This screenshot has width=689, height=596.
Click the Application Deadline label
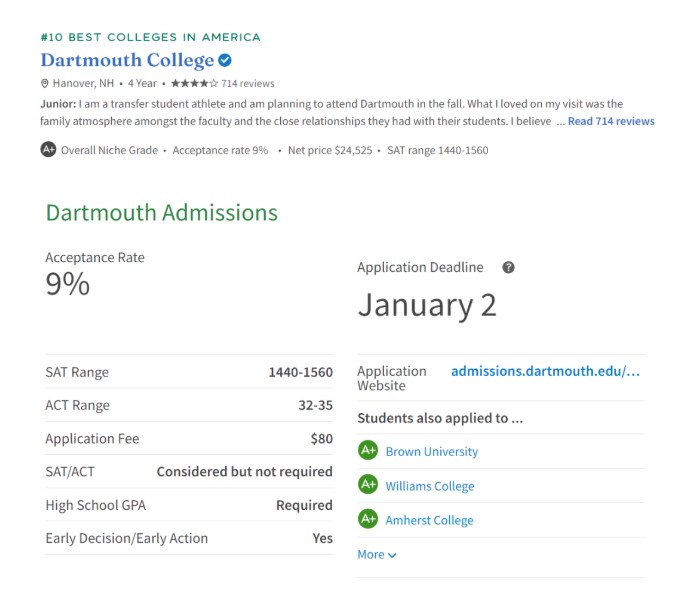click(420, 267)
